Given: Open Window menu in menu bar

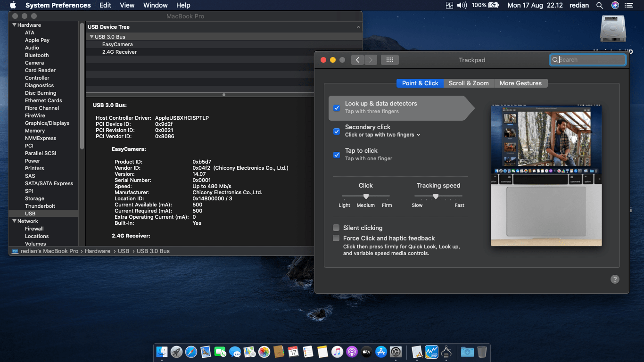Looking at the screenshot, I should click(155, 5).
